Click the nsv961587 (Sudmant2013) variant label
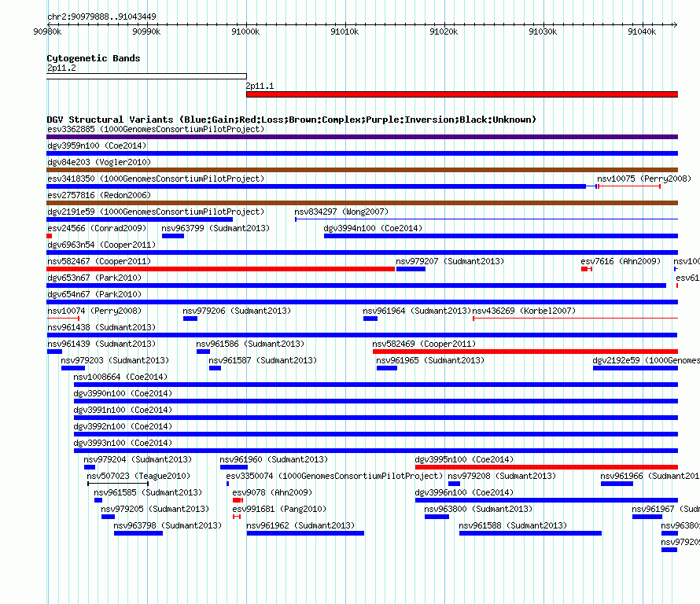Viewport: 700px width, 604px height. [263, 361]
